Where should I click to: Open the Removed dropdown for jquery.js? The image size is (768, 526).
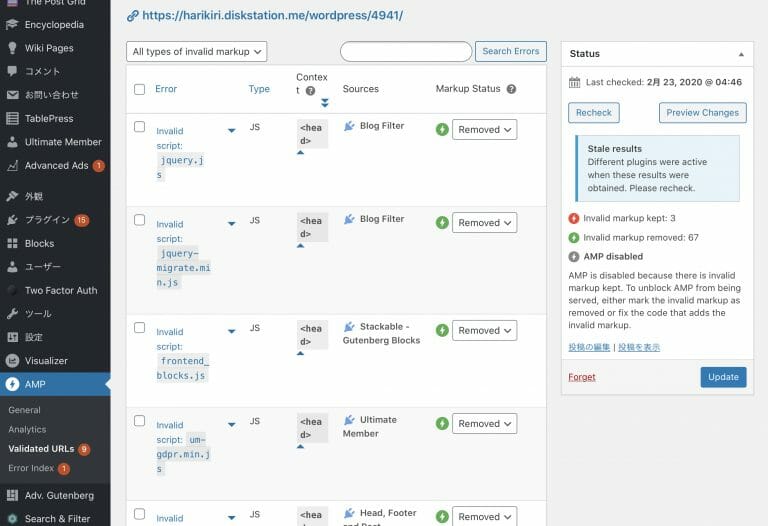[x=484, y=129]
